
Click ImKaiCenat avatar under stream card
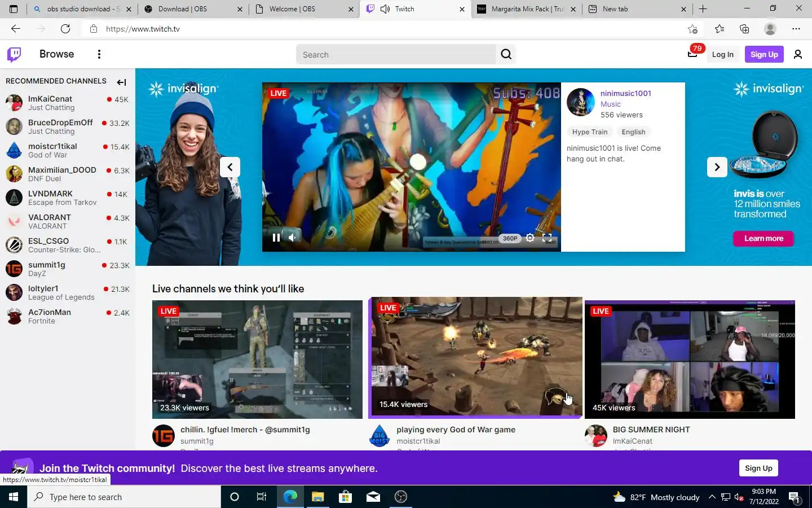tap(596, 436)
